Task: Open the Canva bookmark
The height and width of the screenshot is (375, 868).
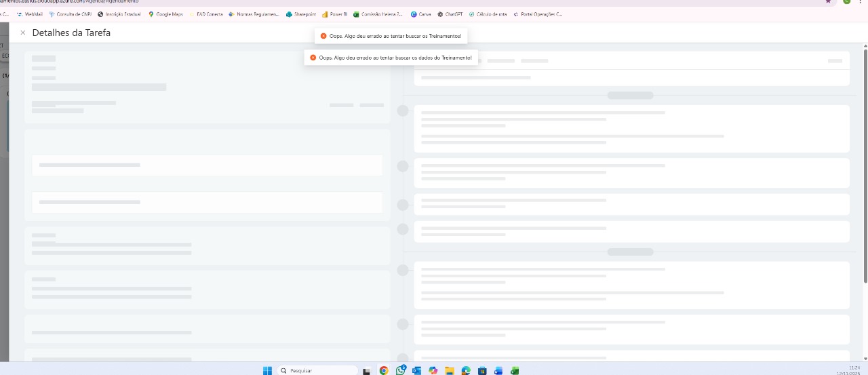Action: pyautogui.click(x=421, y=14)
